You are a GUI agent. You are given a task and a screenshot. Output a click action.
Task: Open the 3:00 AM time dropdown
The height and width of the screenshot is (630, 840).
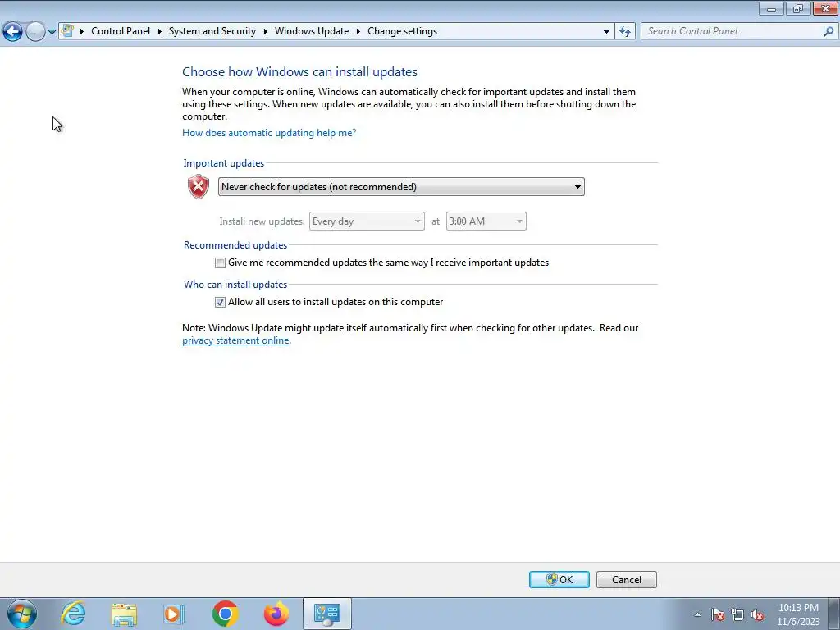coord(486,221)
